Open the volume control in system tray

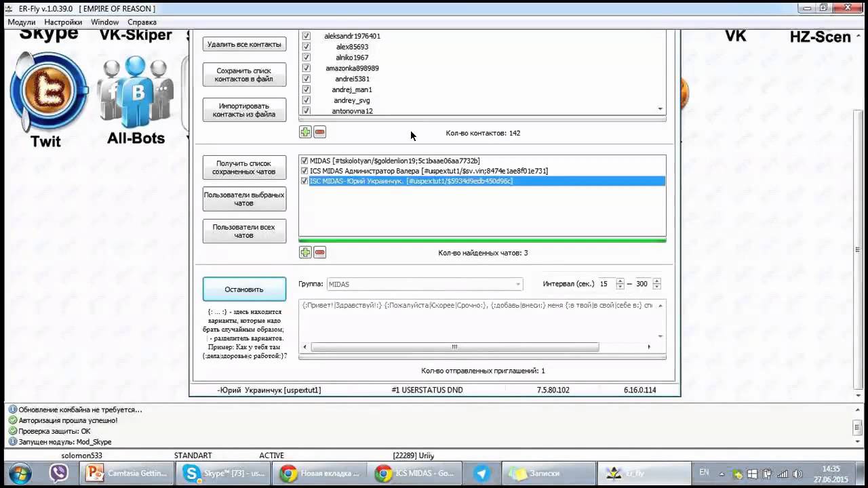click(797, 474)
